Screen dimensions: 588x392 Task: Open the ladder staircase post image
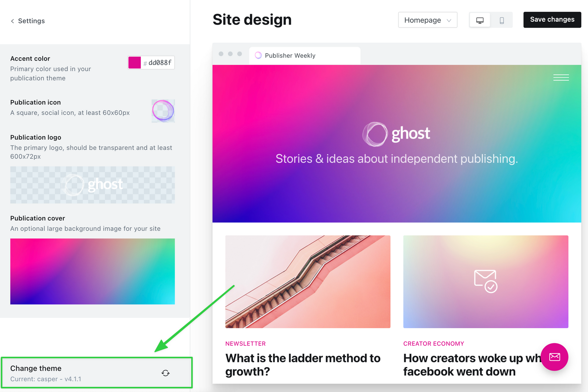pos(308,282)
